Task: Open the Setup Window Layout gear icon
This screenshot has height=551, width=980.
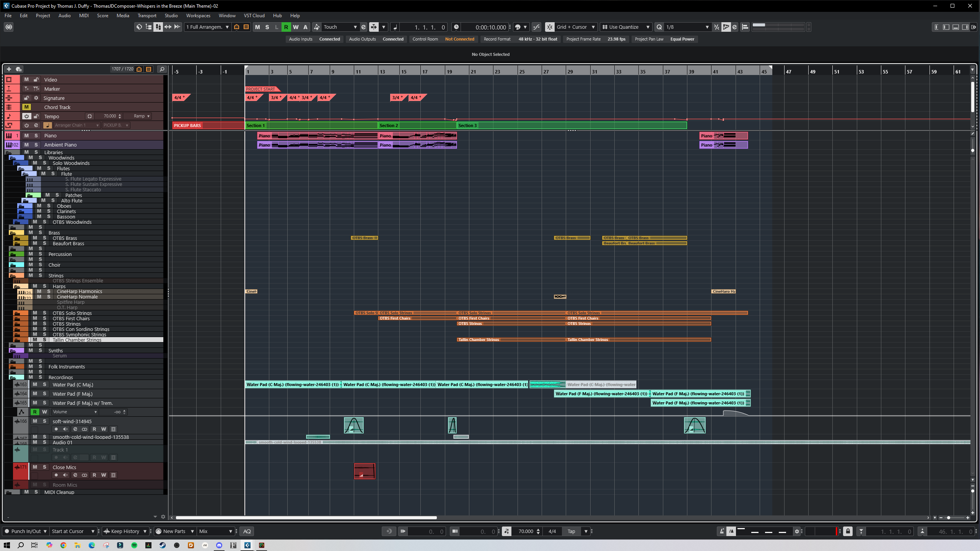Action: 974,27
